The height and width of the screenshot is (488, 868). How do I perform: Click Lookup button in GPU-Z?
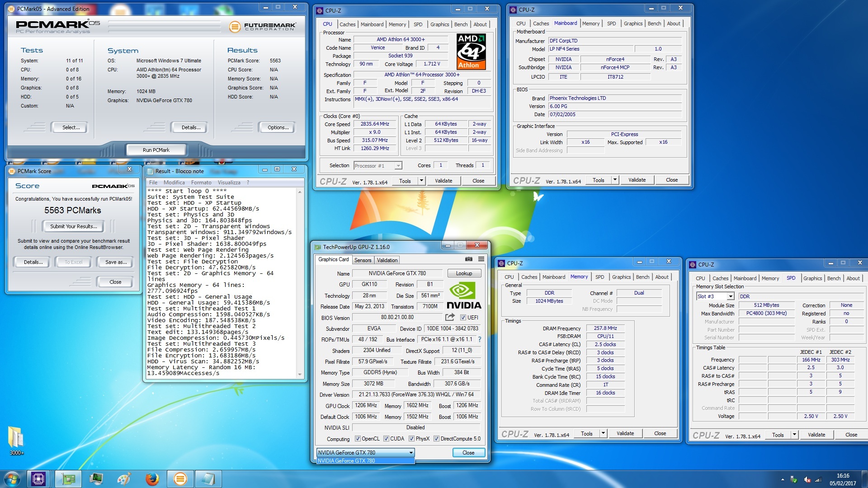click(x=464, y=273)
